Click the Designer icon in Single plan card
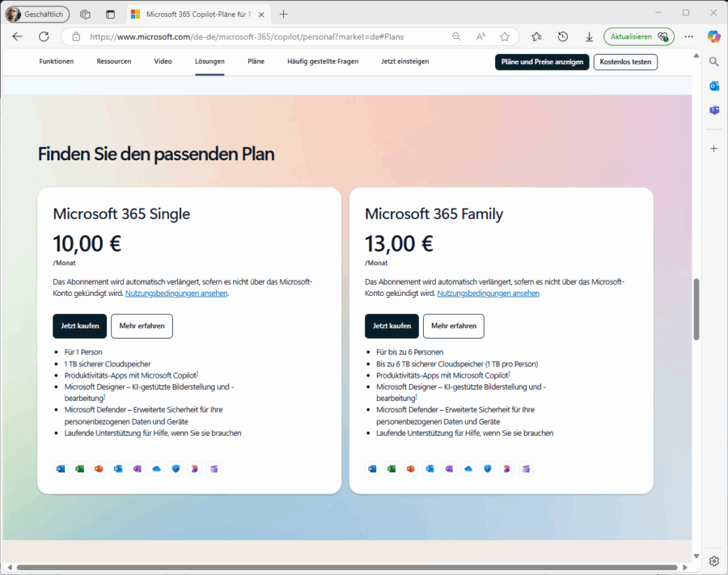The width and height of the screenshot is (728, 575). click(x=195, y=469)
